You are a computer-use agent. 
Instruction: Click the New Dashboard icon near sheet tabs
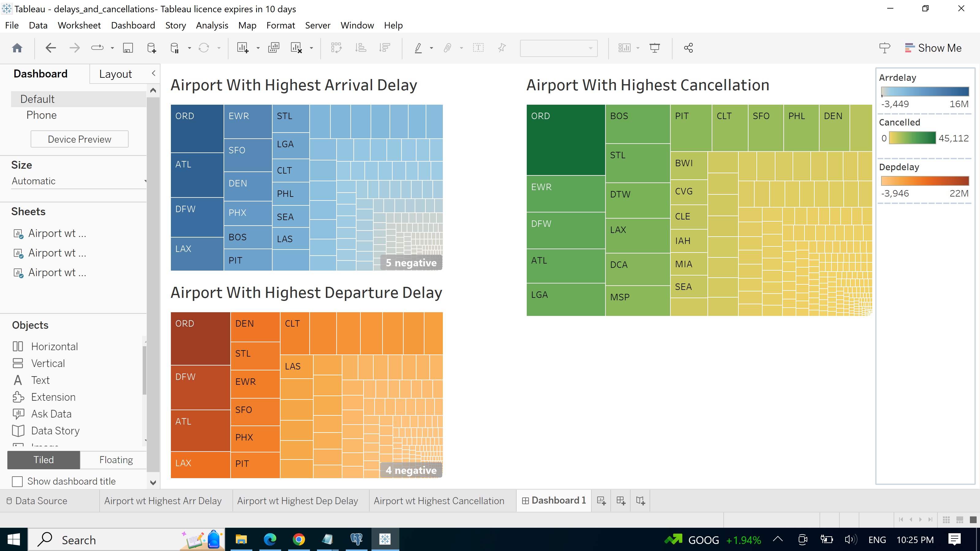coord(620,500)
